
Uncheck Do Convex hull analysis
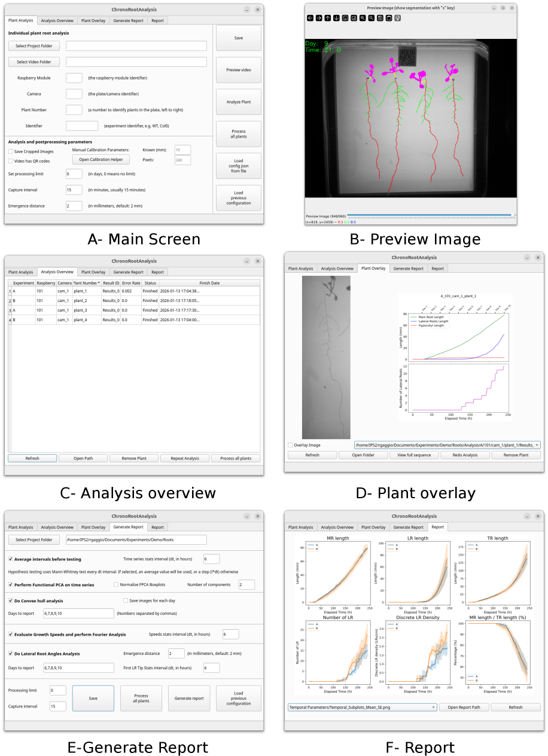(x=11, y=600)
